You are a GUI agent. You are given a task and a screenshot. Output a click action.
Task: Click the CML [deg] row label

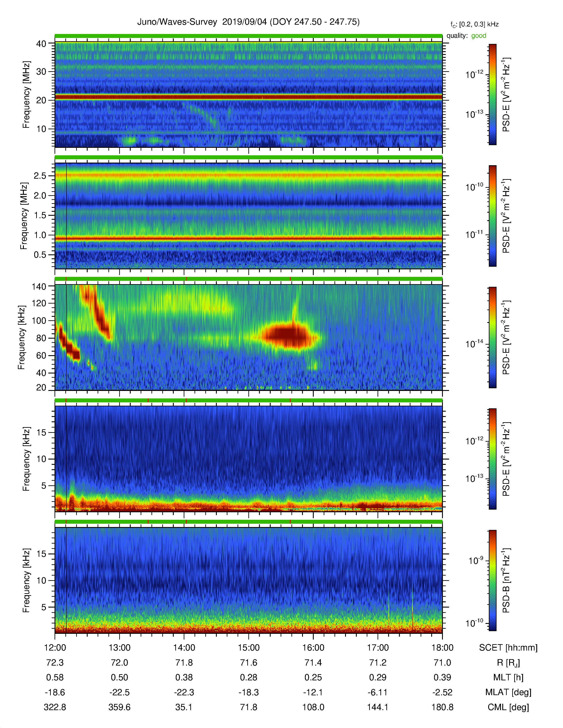(508, 707)
